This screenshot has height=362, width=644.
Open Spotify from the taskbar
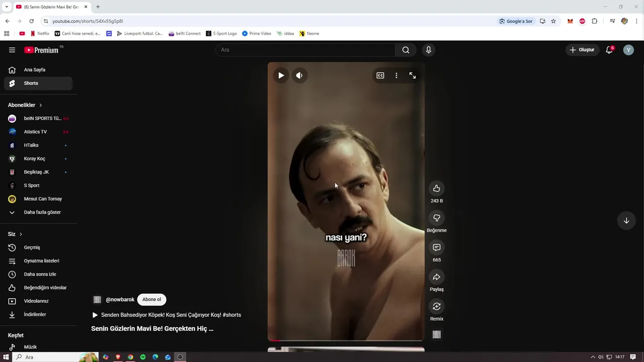[143, 357]
